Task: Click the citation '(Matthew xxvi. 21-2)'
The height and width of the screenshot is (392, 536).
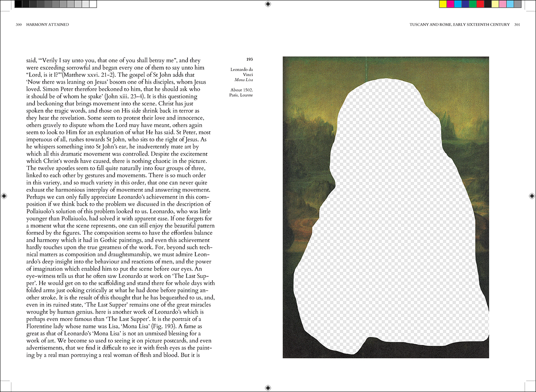Action: [x=89, y=75]
